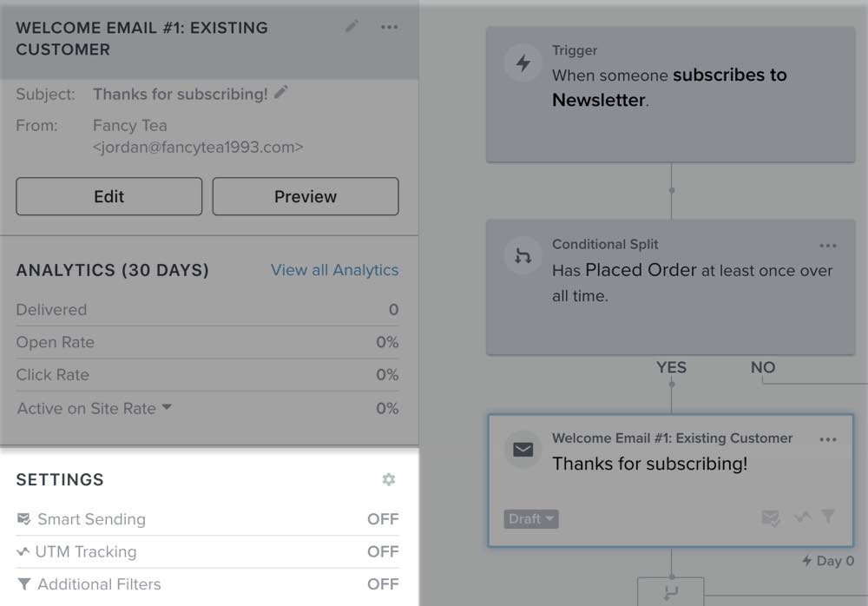The image size is (868, 606).
Task: Click the Additional Filters funnel icon in Settings
Action: coord(24,583)
